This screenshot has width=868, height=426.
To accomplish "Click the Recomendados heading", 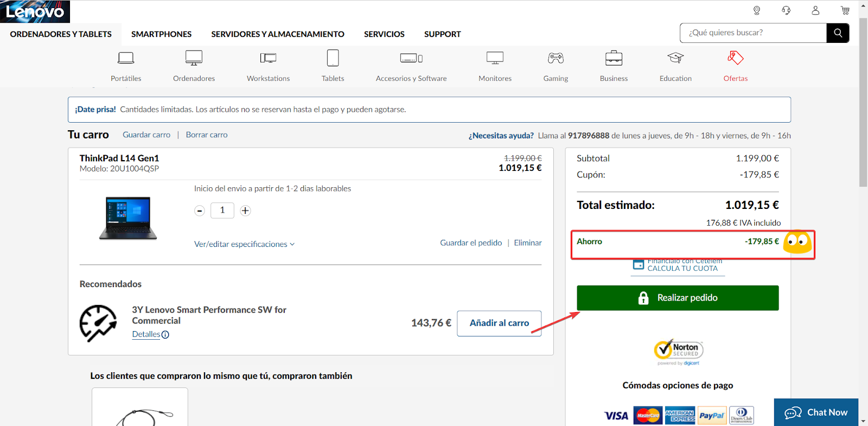I will 111,284.
